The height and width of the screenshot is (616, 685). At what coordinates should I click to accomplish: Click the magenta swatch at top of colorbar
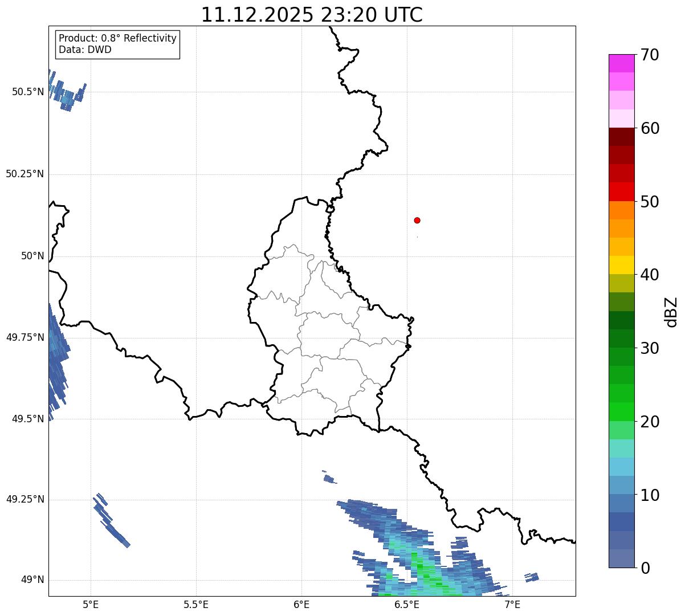coord(621,63)
